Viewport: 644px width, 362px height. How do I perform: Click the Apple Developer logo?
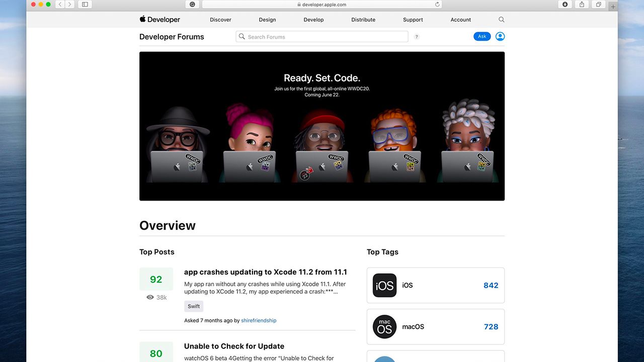coord(159,20)
